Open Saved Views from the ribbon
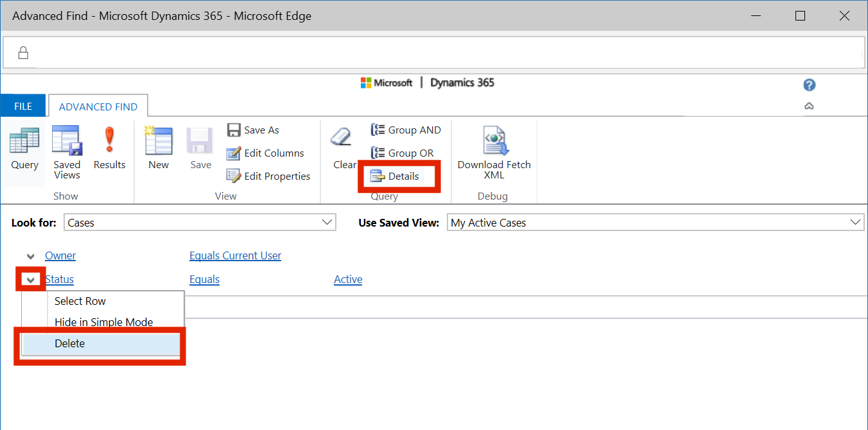 [67, 153]
